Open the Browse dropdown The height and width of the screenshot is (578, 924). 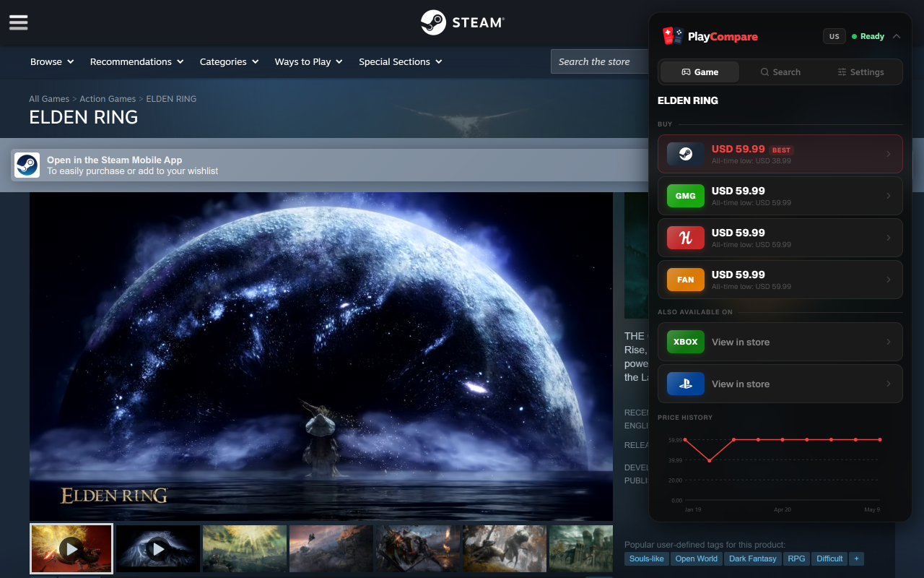[x=52, y=62]
